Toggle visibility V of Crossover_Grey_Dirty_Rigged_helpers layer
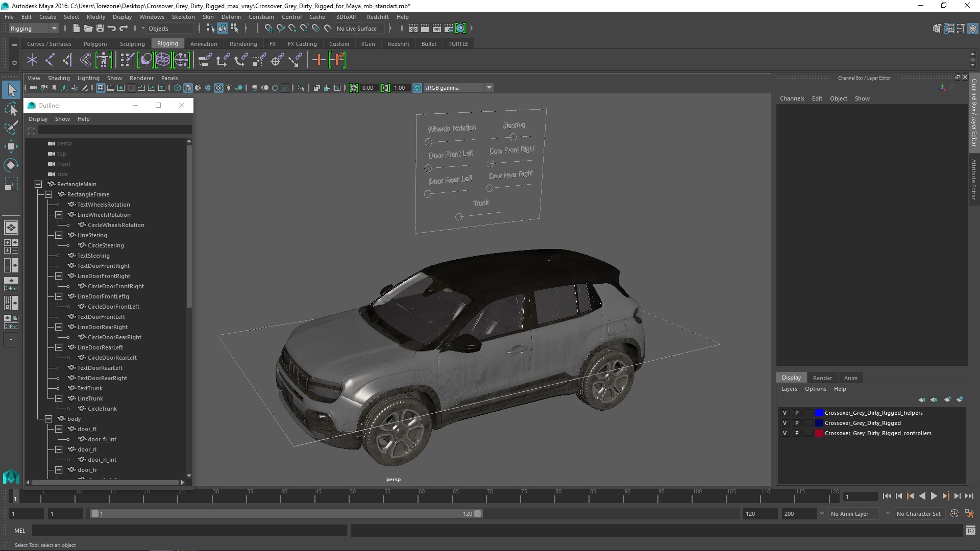The width and height of the screenshot is (980, 551). 785,413
